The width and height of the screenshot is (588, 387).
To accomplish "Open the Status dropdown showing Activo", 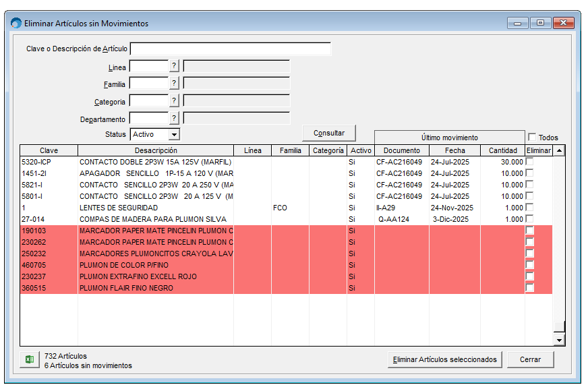I will click(174, 135).
